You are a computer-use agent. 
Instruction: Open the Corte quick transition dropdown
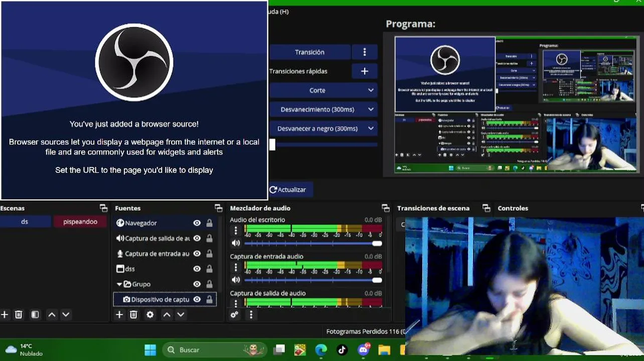click(x=324, y=90)
